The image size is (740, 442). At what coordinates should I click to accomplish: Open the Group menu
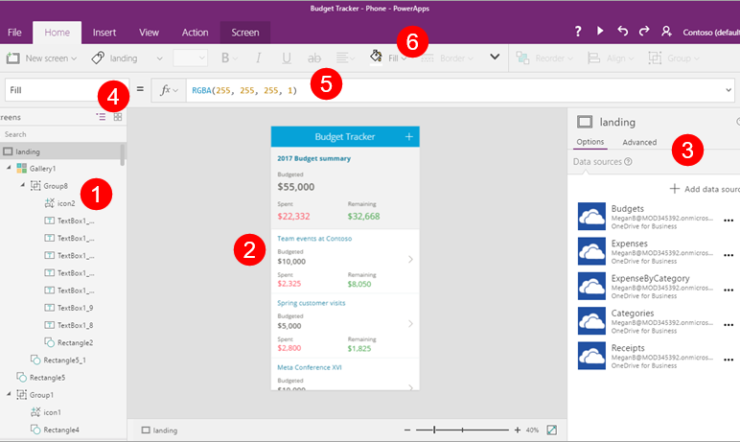point(674,58)
